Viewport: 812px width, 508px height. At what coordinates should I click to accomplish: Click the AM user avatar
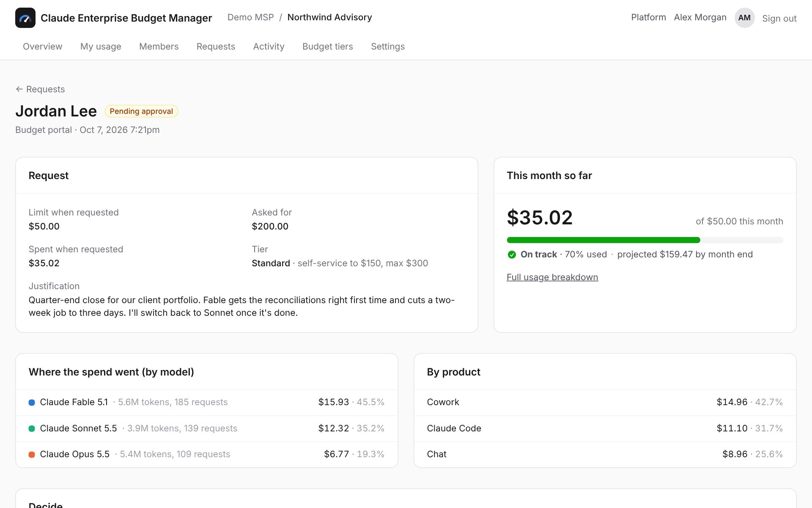click(744, 18)
